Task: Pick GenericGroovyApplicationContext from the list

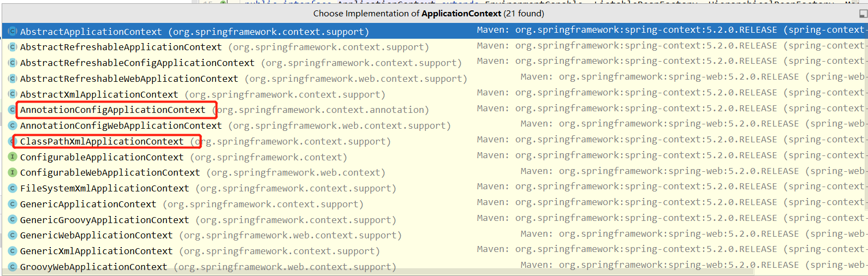Action: 104,220
